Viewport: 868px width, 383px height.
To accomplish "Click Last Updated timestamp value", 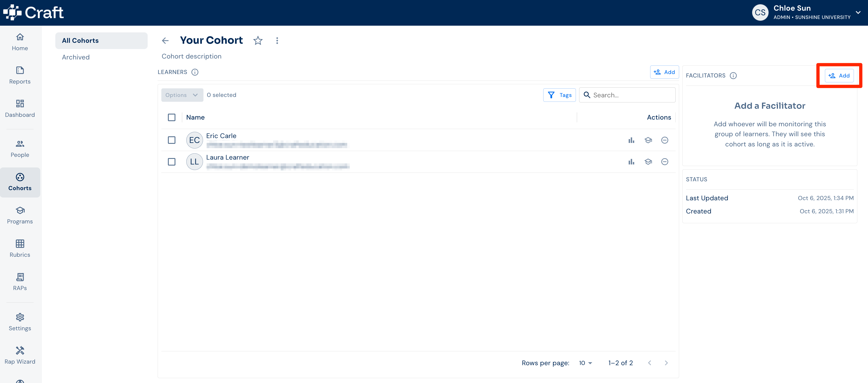I will pyautogui.click(x=825, y=198).
